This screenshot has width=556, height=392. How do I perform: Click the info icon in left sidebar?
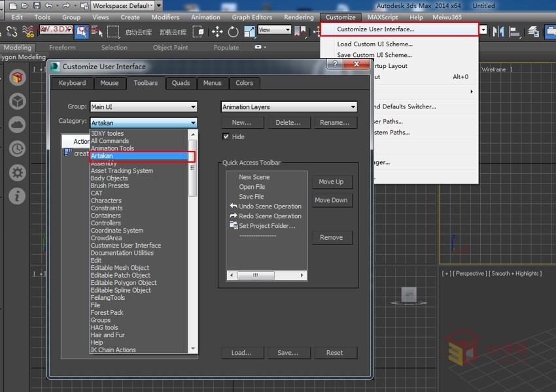pyautogui.click(x=17, y=196)
